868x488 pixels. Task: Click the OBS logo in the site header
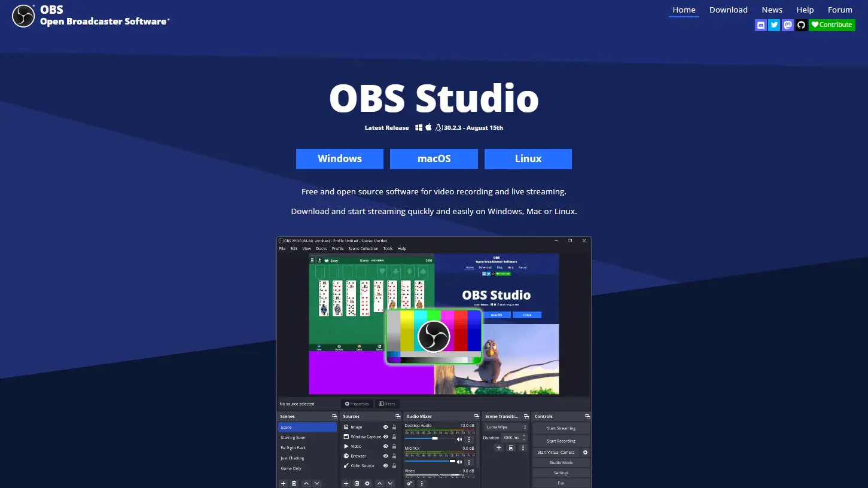point(23,16)
